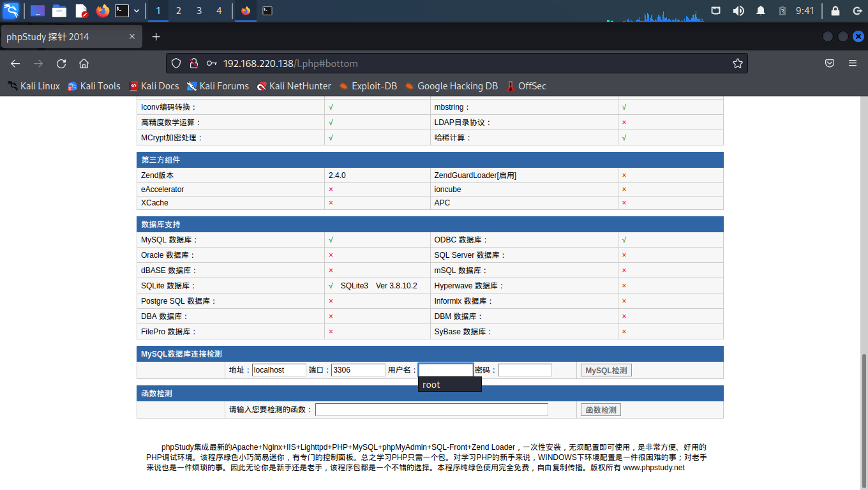Open the tracking protection shield icon
The width and height of the screenshot is (868, 490).
177,63
